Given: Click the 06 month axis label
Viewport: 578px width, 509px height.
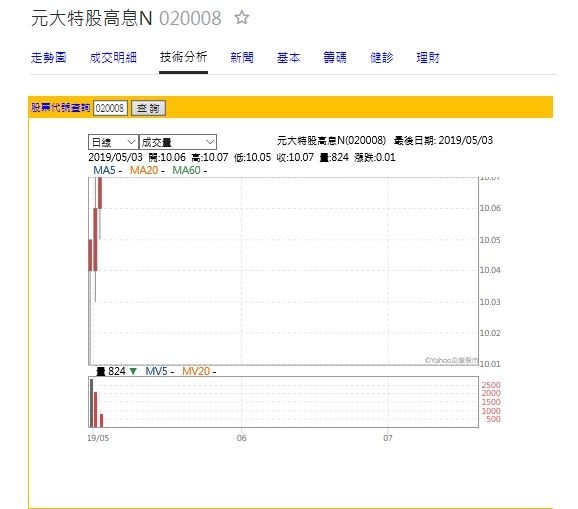Looking at the screenshot, I should coord(241,438).
